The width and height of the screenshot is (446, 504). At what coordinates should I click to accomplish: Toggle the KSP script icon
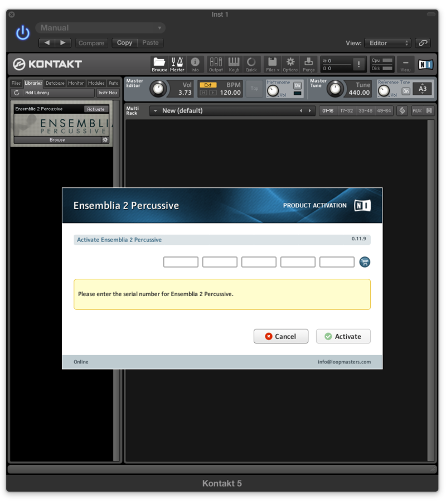pyautogui.click(x=402, y=111)
